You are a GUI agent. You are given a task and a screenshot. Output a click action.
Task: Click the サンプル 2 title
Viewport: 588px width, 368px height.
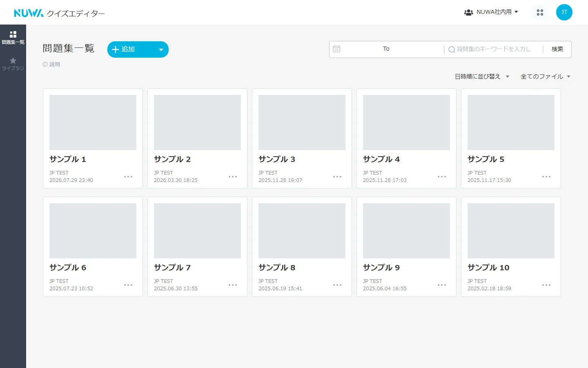[172, 159]
